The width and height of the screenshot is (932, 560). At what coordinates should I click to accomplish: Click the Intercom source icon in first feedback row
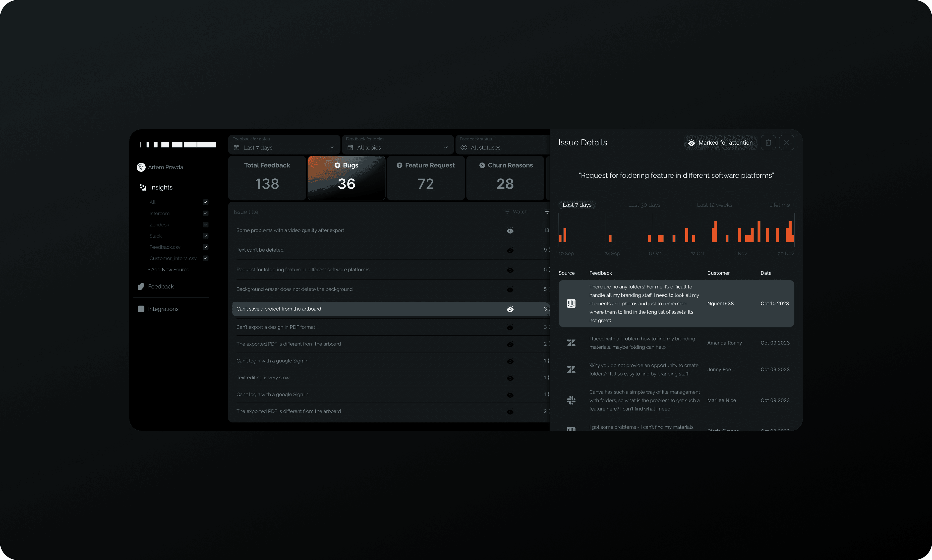pos(571,303)
